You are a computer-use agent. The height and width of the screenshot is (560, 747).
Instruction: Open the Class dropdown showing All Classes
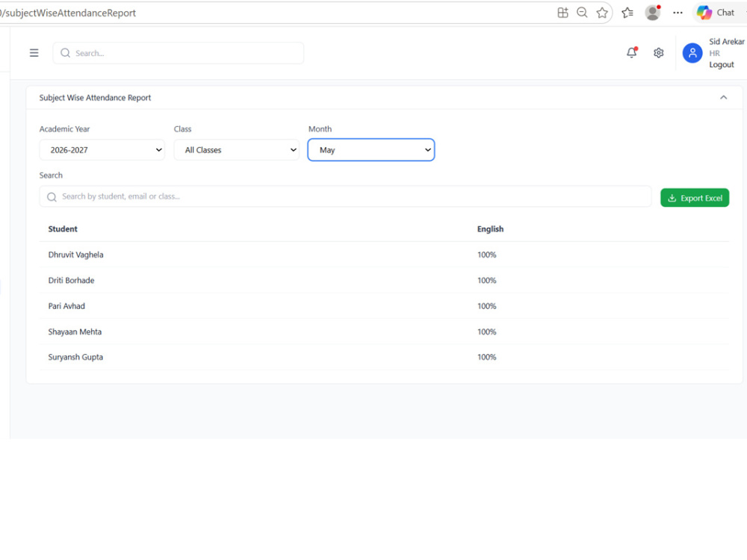pyautogui.click(x=237, y=150)
